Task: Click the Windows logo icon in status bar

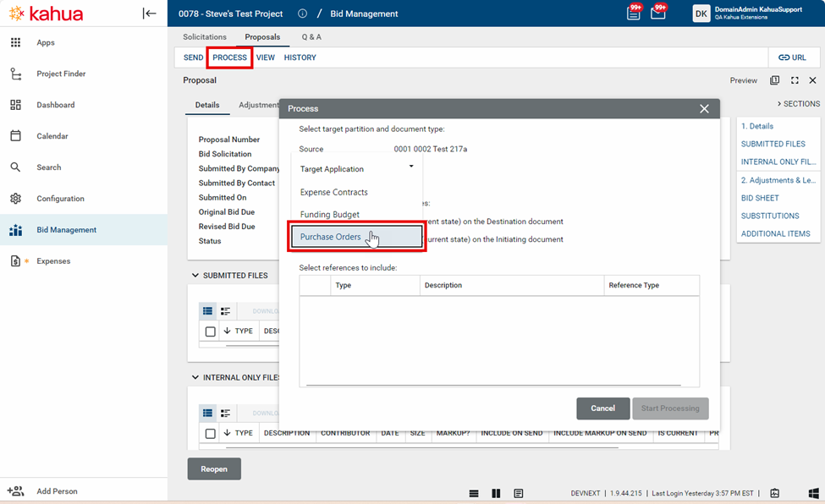Action: [x=813, y=493]
